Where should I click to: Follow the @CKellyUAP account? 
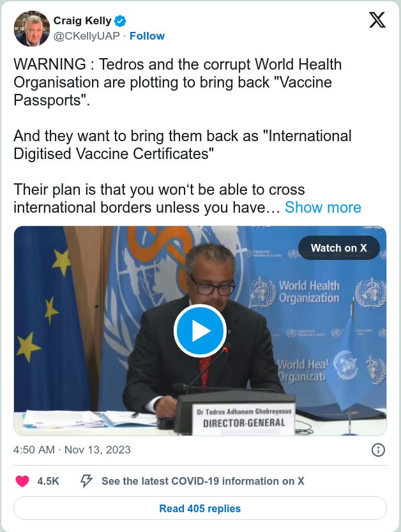pos(147,36)
